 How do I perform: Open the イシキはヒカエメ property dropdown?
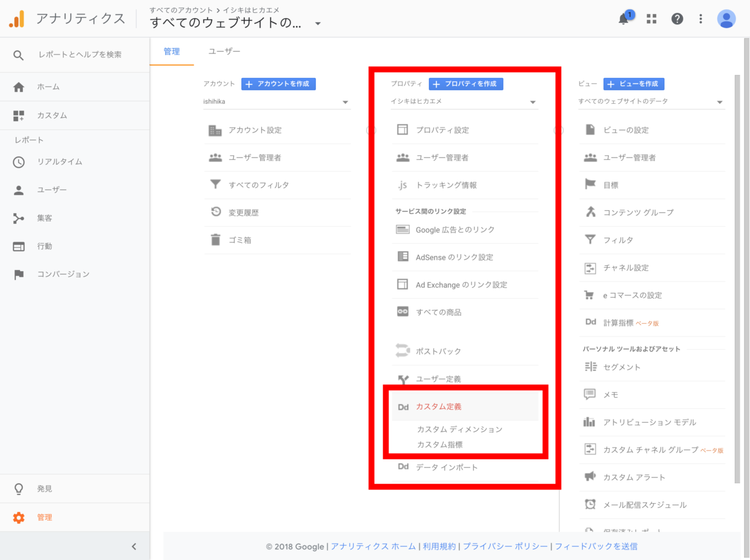click(464, 102)
